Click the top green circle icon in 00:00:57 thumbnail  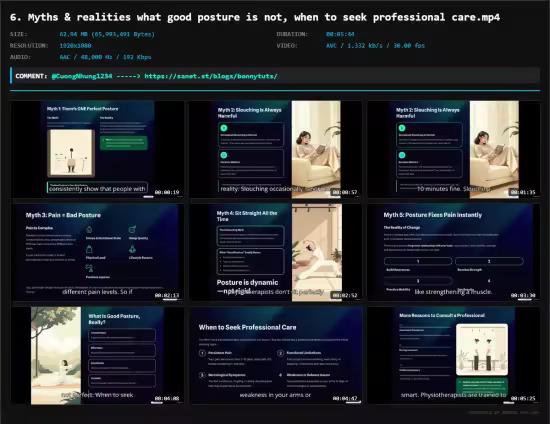coord(224,128)
